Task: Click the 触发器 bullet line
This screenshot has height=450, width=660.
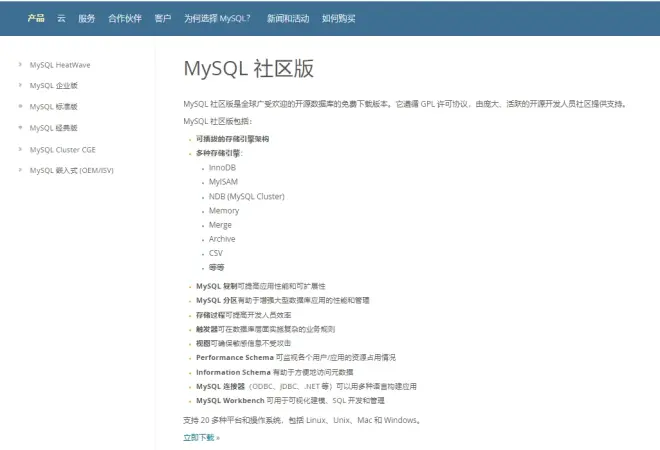Action: (x=265, y=329)
